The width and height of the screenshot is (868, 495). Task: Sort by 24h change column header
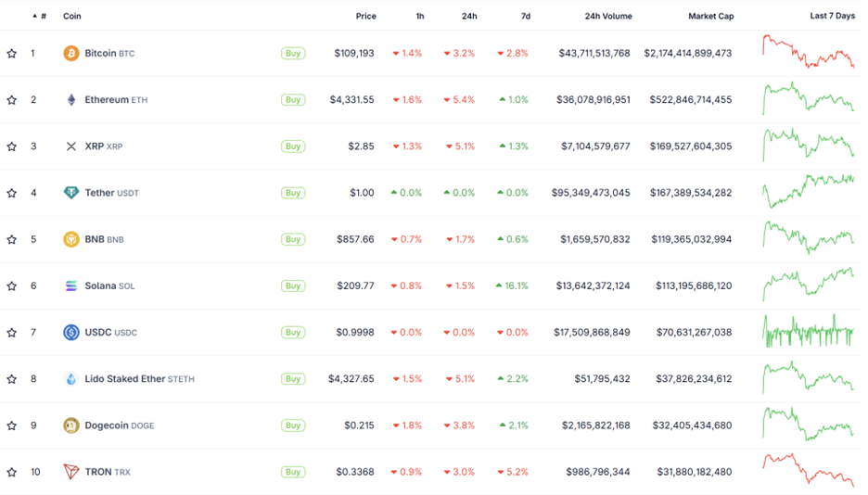pyautogui.click(x=469, y=16)
